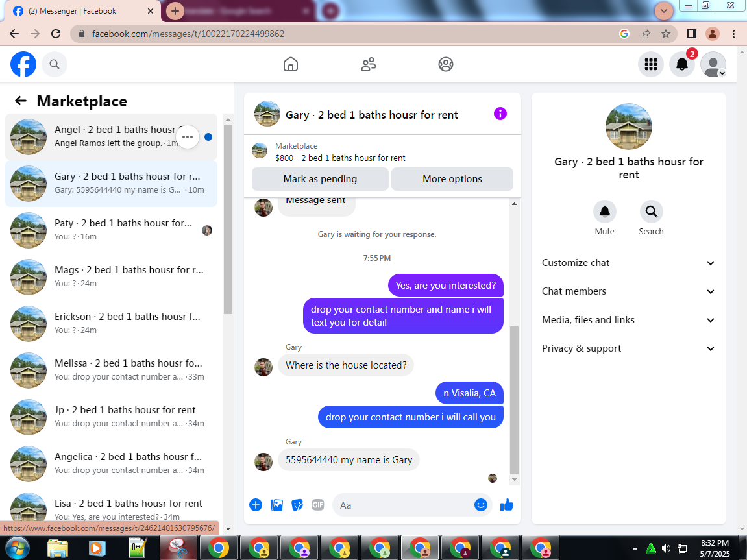Expand Media, files and links section
Screen dimensions: 747x560
click(x=628, y=320)
